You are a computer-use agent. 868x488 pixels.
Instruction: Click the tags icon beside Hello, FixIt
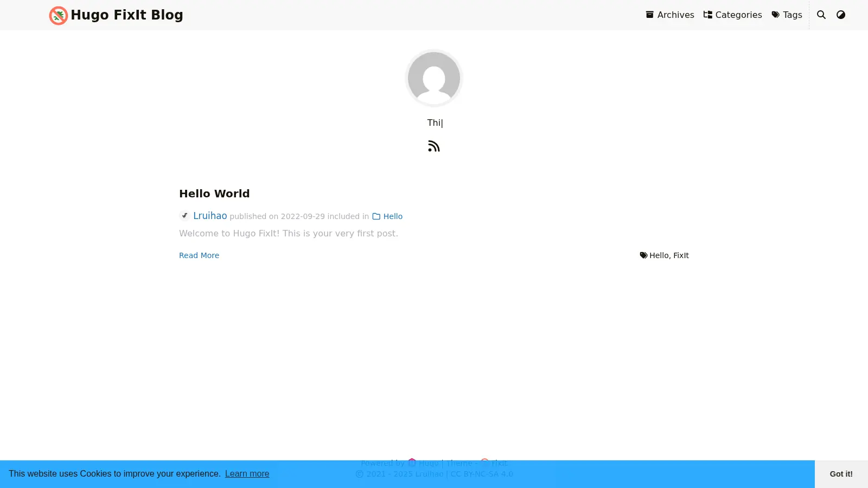[643, 255]
